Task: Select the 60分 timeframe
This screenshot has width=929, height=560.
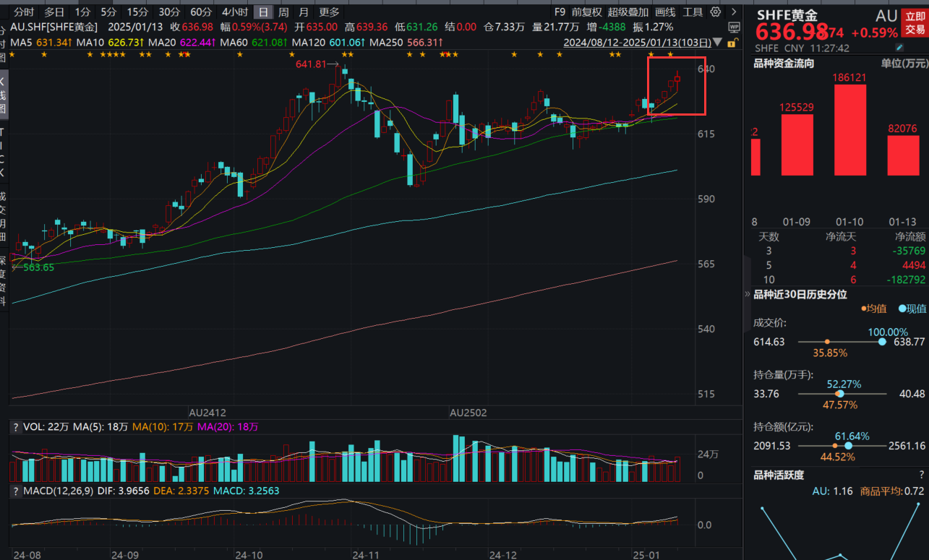Action: (x=201, y=12)
